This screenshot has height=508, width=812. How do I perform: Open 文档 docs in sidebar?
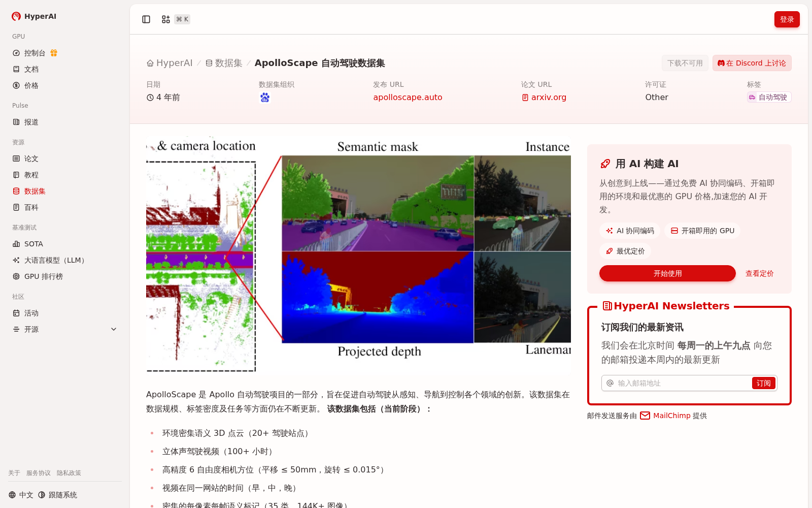(65, 69)
